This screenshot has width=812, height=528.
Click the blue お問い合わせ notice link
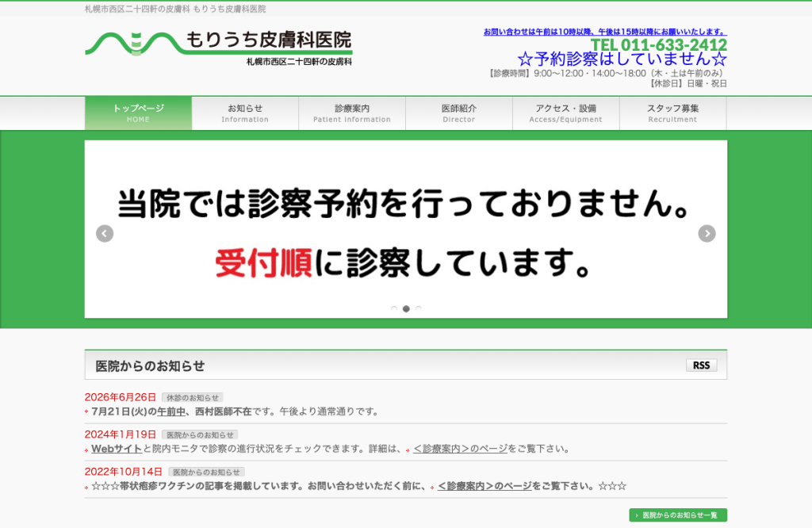(605, 32)
